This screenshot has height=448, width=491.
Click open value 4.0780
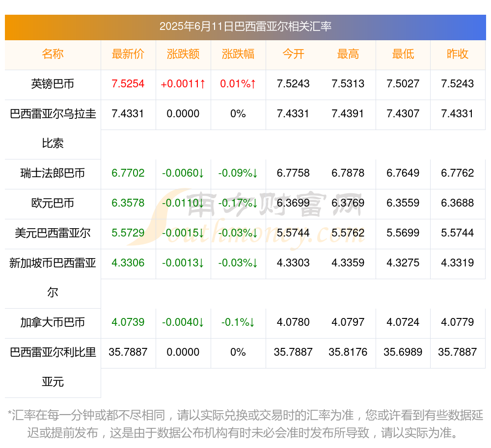point(293,322)
